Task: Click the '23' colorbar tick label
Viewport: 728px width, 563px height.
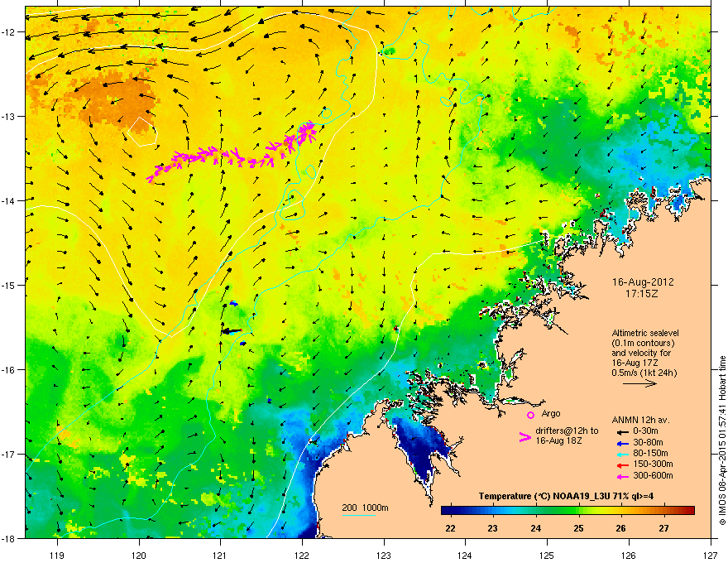Action: (493, 528)
